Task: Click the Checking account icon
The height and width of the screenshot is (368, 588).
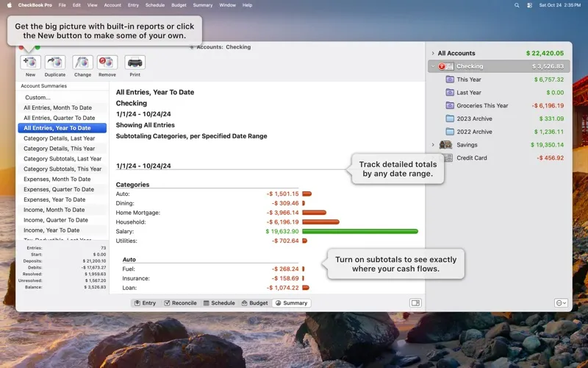Action: click(x=445, y=66)
